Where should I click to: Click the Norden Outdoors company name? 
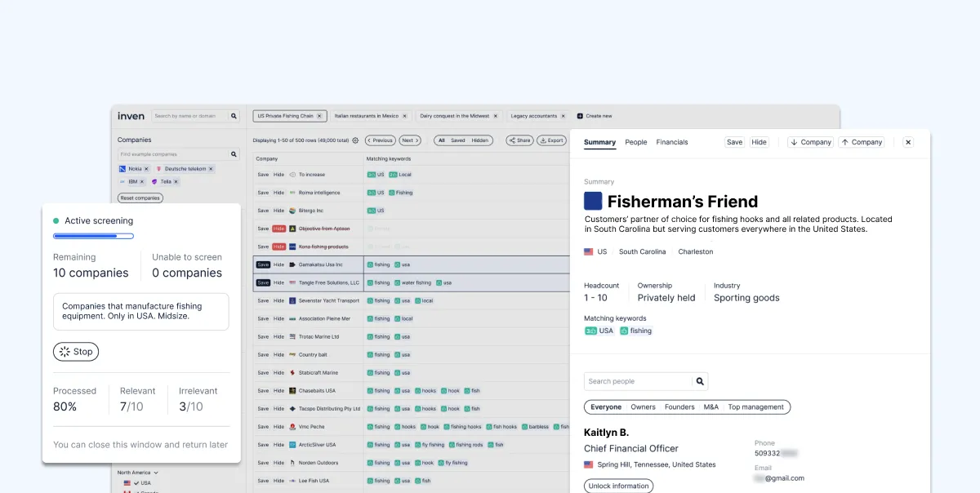(318, 463)
